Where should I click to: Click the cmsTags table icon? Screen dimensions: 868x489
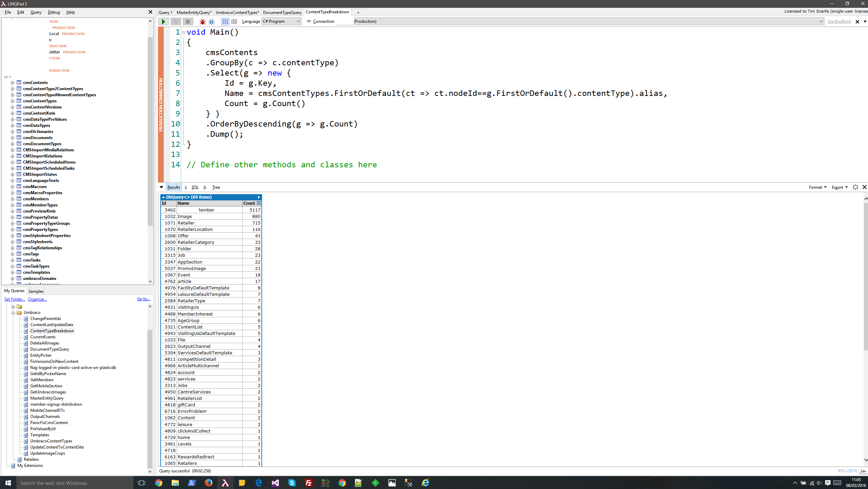point(19,254)
